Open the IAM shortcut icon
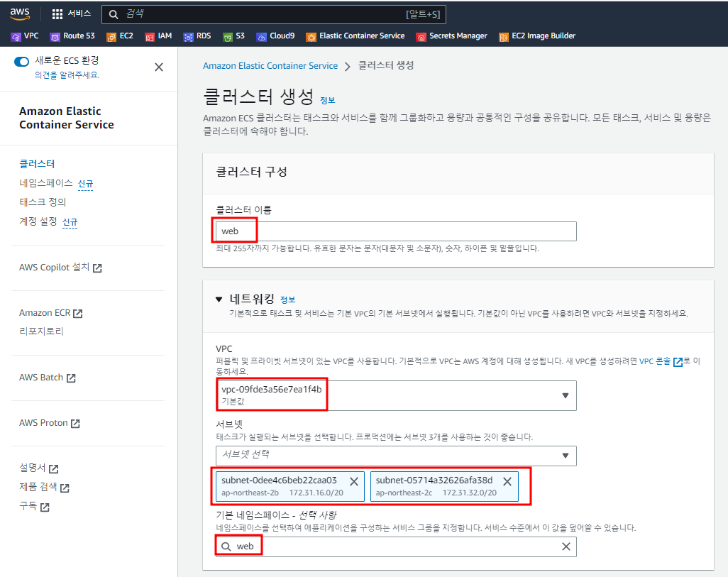728x577 pixels. tap(150, 37)
